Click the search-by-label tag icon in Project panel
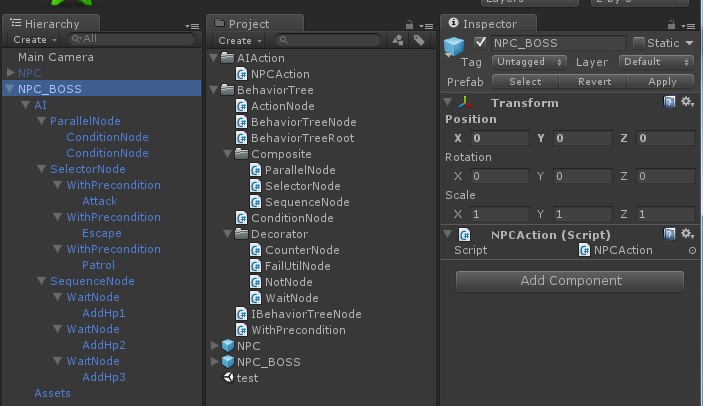703x406 pixels. click(x=419, y=40)
